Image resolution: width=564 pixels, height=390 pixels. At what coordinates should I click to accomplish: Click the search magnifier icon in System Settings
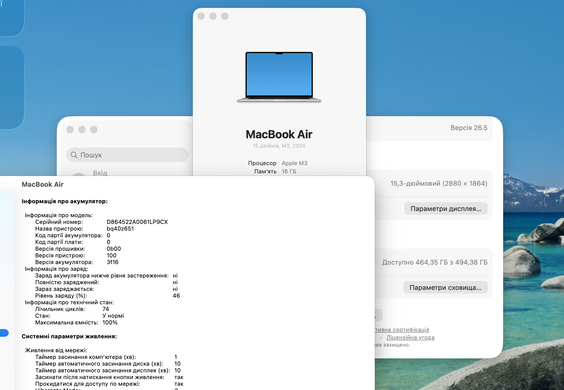[74, 155]
